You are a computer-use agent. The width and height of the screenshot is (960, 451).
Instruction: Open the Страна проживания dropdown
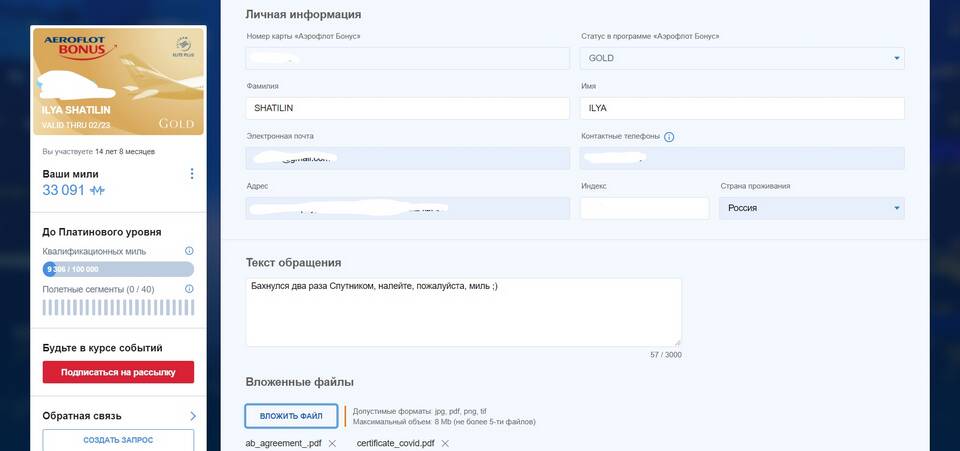tap(811, 208)
